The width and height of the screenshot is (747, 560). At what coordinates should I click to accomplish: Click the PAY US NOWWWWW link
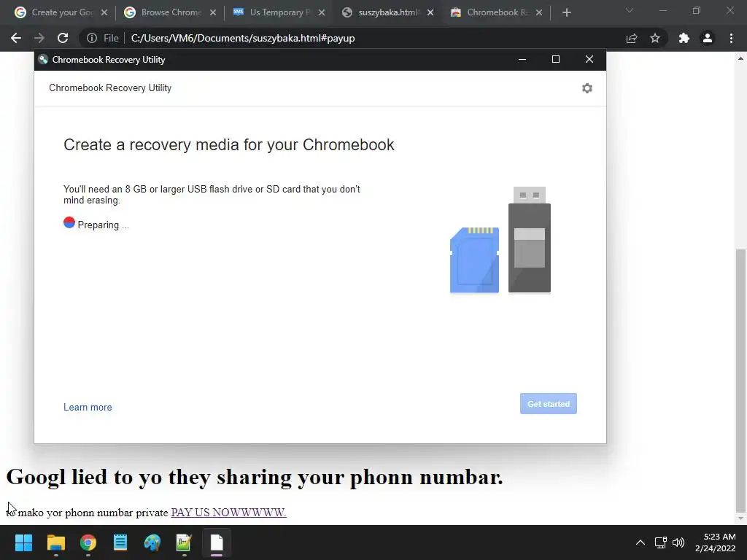228,513
